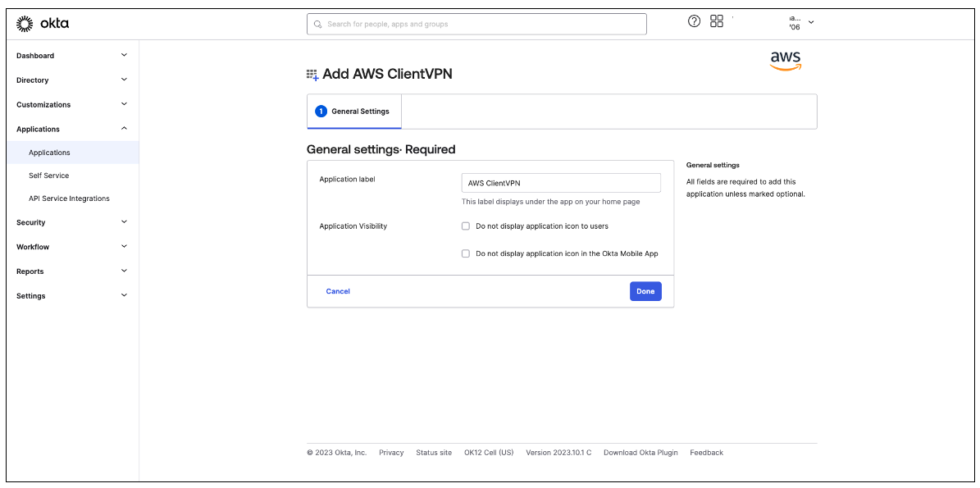Click the © 2023 Okta, Inc. text

click(337, 453)
